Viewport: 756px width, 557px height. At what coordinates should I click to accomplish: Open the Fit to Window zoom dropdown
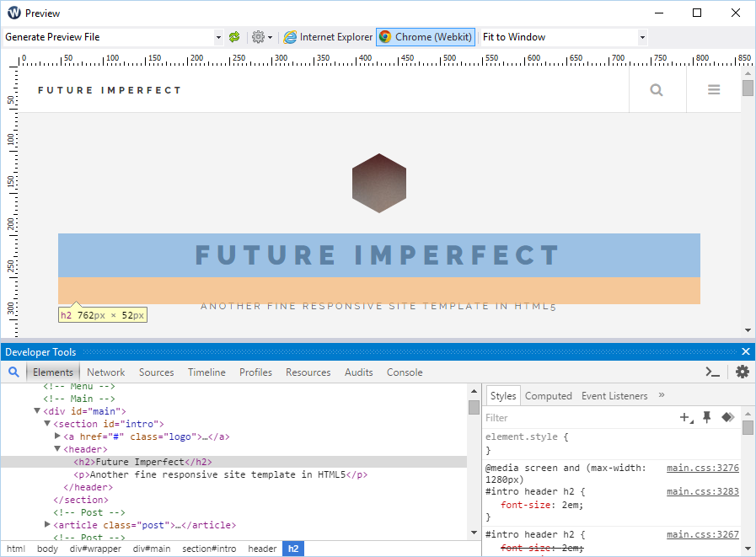[x=641, y=37]
